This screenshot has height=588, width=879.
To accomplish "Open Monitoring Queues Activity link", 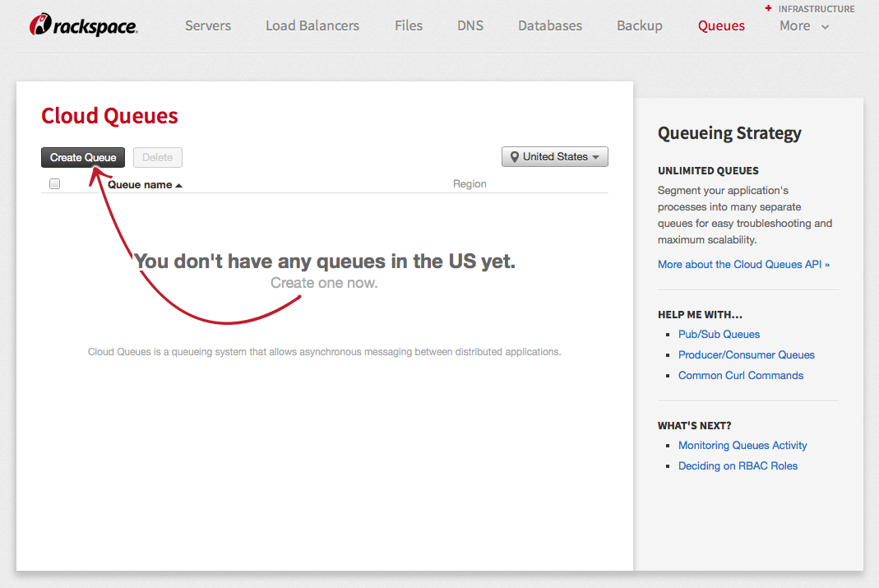I will [743, 445].
